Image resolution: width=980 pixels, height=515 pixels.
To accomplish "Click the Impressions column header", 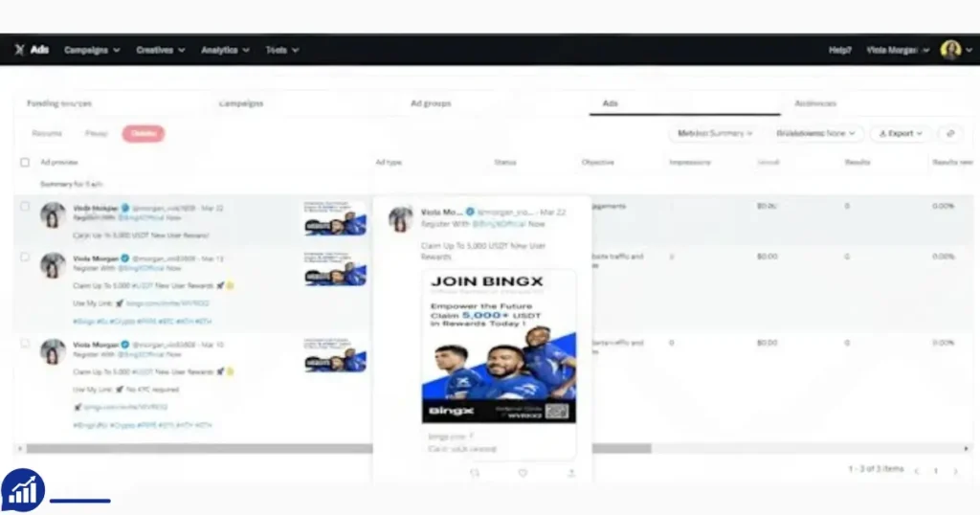I will pos(689,162).
